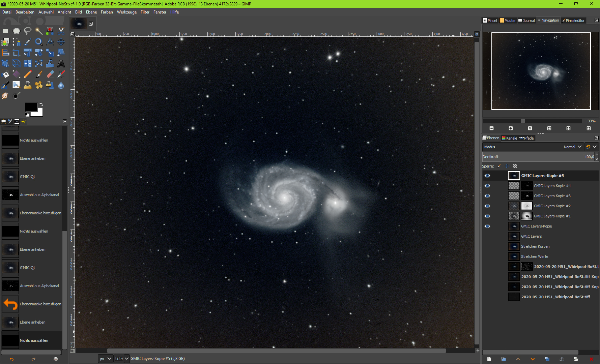Select the Zoom magnifier tool
Viewport: 600px width, 364px height.
pos(39,42)
